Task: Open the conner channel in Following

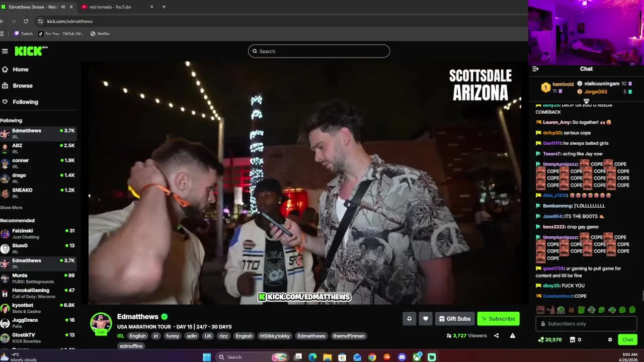Action: [38, 163]
